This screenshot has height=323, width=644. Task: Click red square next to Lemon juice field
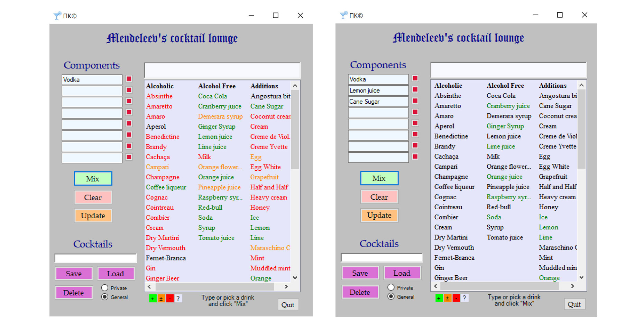coord(415,89)
